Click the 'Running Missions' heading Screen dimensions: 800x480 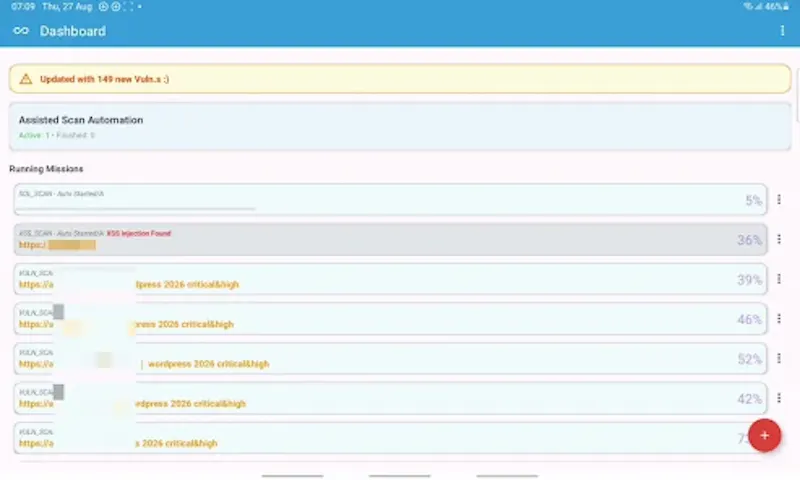coord(46,169)
